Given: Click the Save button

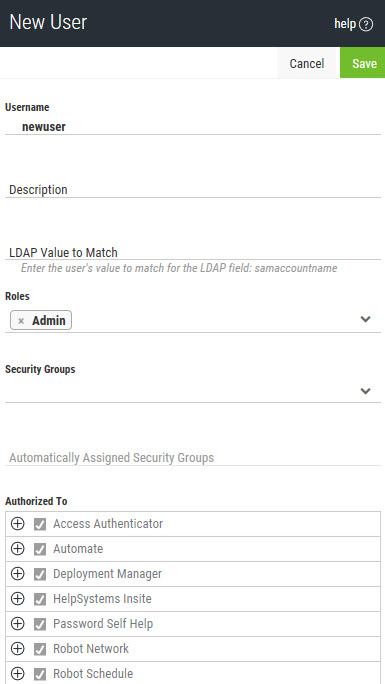Looking at the screenshot, I should 363,63.
